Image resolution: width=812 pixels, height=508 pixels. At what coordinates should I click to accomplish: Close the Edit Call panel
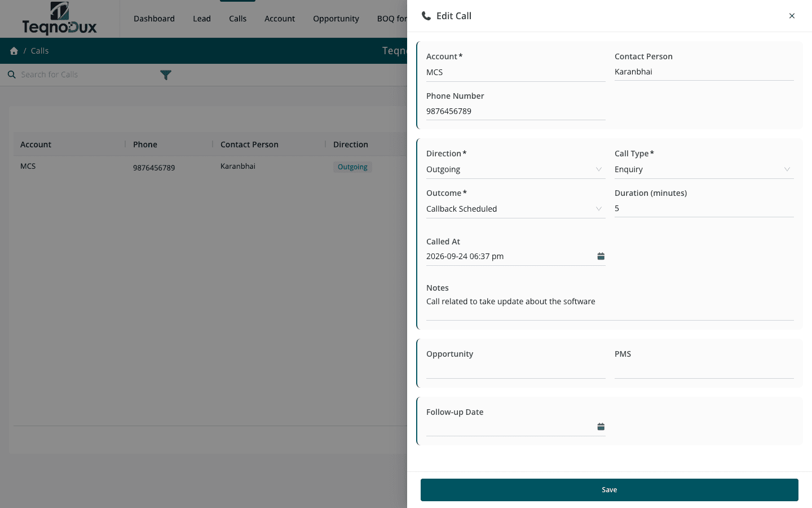point(792,16)
